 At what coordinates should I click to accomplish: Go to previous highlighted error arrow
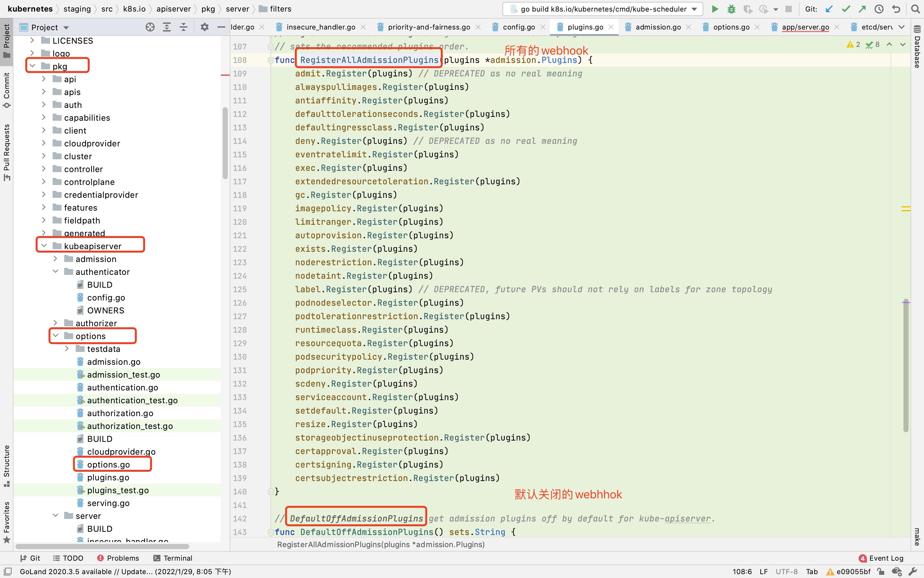[889, 45]
